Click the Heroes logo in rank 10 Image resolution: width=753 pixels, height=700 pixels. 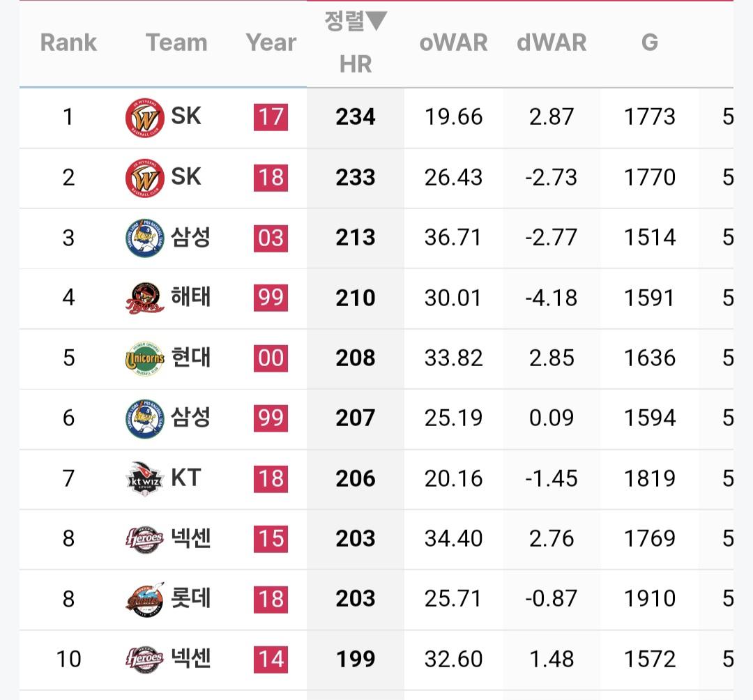click(144, 660)
